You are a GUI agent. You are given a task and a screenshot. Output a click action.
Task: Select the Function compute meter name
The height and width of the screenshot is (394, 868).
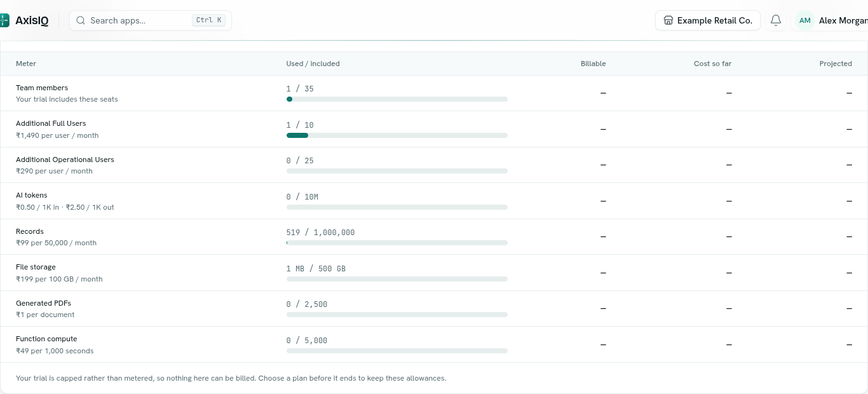(46, 339)
